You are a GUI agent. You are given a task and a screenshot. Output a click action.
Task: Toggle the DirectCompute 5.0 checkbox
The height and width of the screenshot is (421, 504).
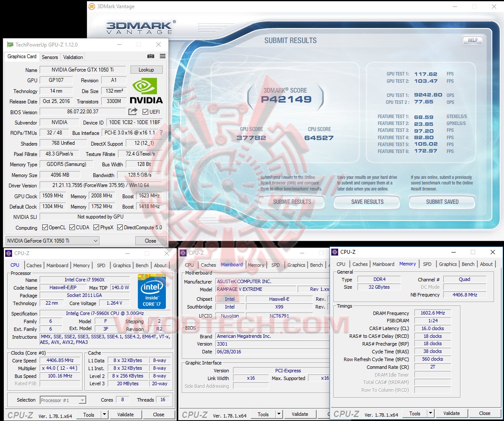click(x=120, y=228)
